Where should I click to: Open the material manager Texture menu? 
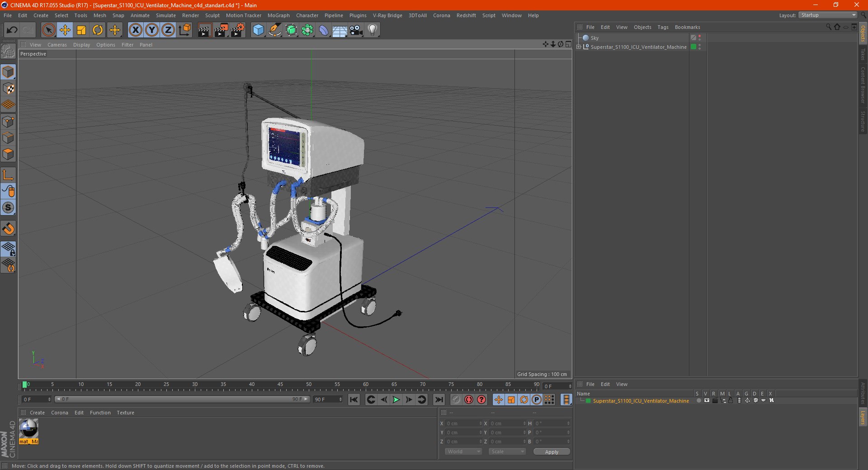(x=125, y=413)
